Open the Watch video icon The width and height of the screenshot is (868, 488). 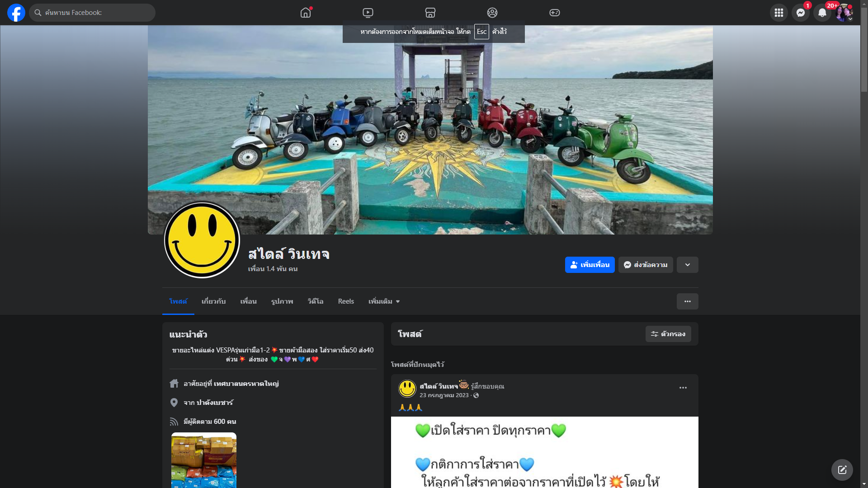coord(368,13)
